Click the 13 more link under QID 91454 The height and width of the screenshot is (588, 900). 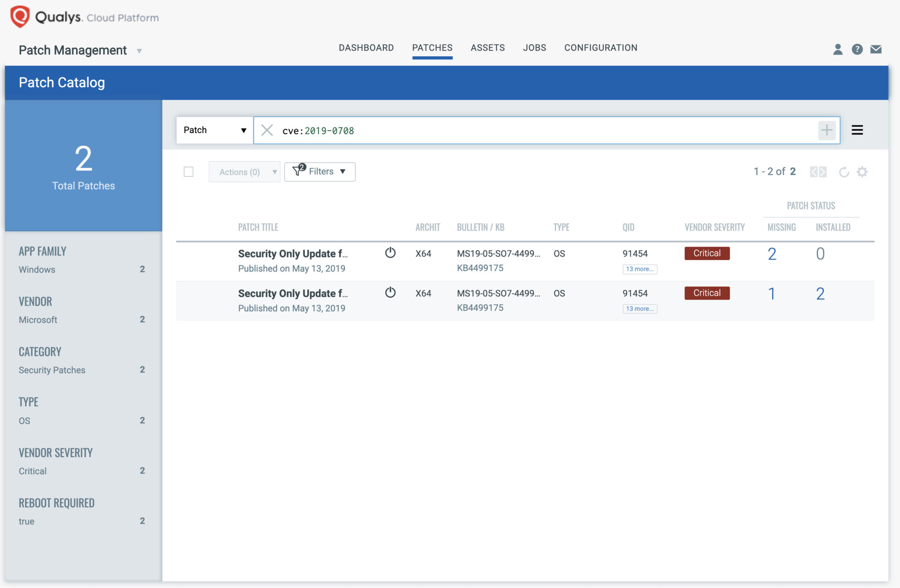[640, 269]
